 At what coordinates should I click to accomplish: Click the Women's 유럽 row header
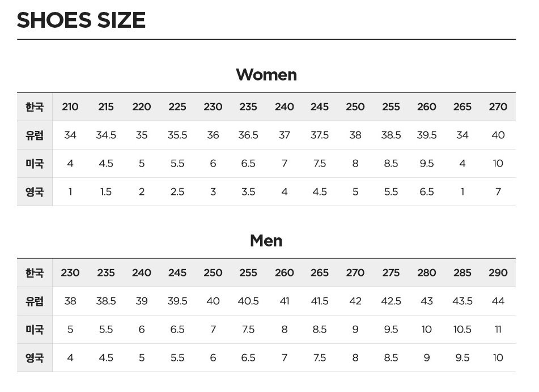(35, 135)
